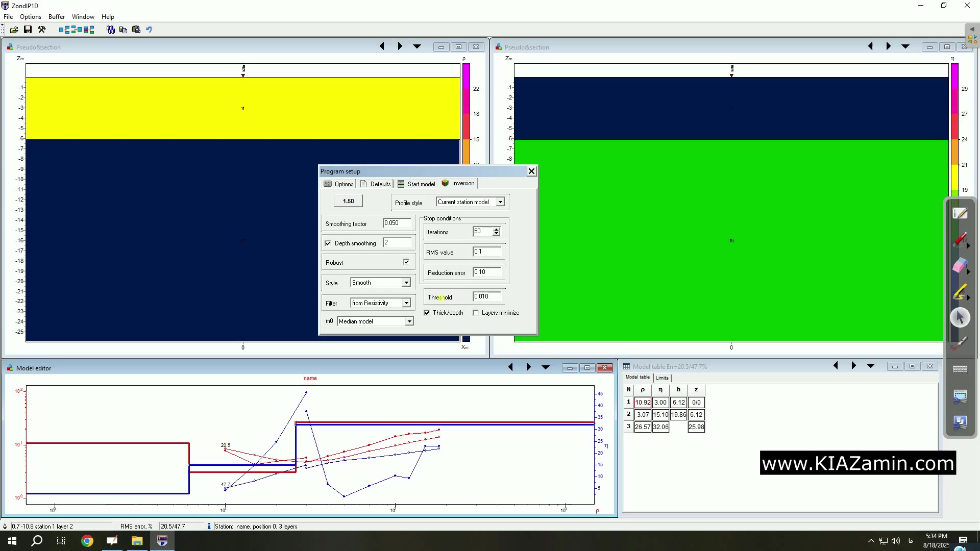Screen dimensions: 980x551
Task: Click the Smoothing factor input field
Action: pos(397,223)
